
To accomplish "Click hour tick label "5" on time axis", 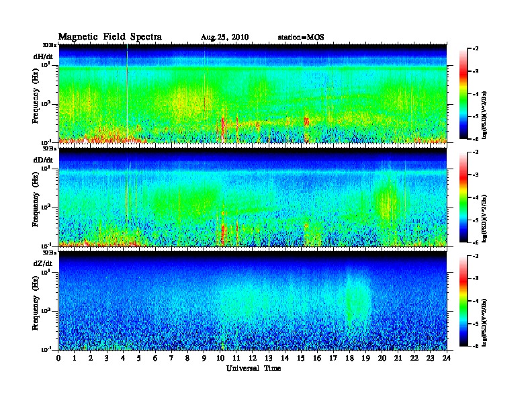I will pyautogui.click(x=139, y=358).
